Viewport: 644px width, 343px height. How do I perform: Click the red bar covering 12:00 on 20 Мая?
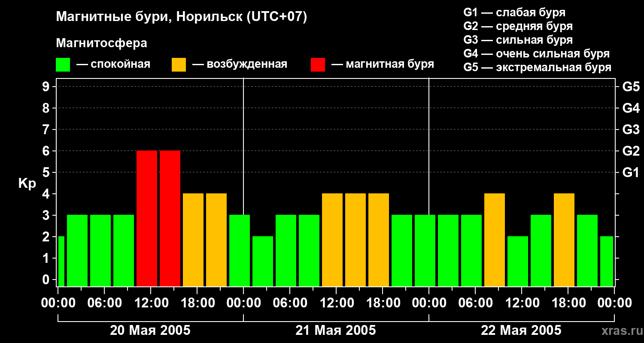tap(147, 219)
